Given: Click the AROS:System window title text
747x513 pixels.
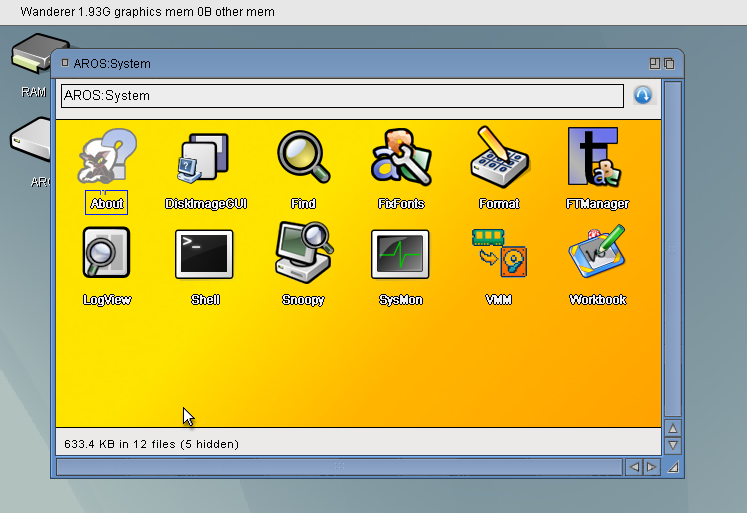Looking at the screenshot, I should [112, 63].
